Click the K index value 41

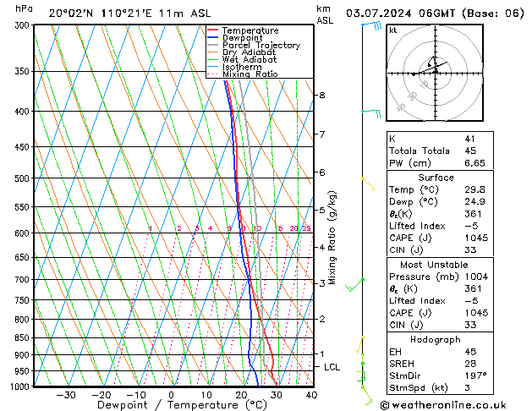coord(470,139)
